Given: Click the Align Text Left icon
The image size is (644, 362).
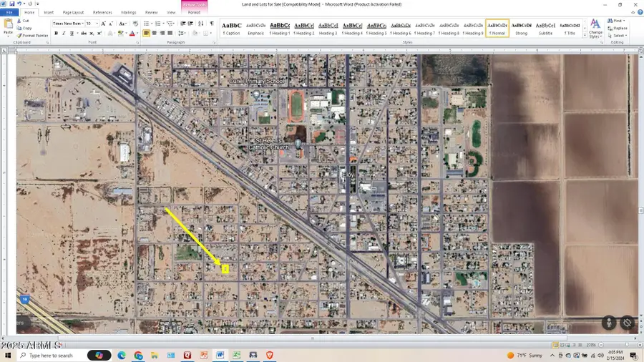Looking at the screenshot, I should click(x=146, y=33).
